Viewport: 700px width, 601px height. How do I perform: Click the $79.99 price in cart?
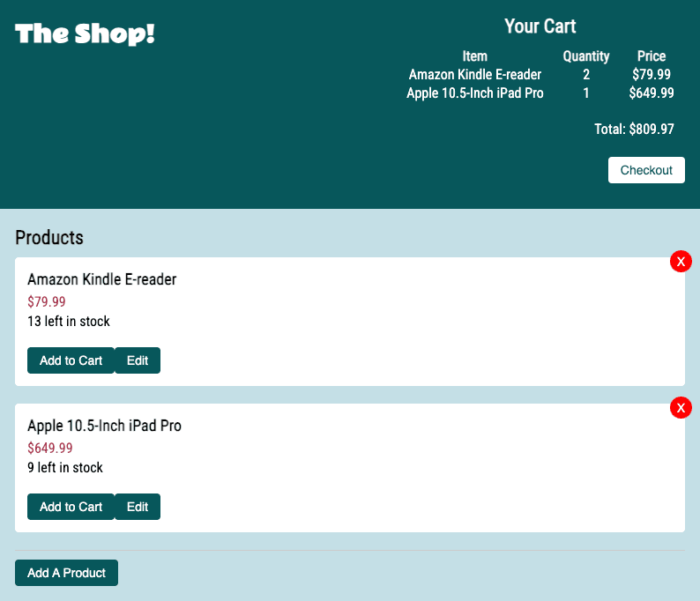pos(652,74)
